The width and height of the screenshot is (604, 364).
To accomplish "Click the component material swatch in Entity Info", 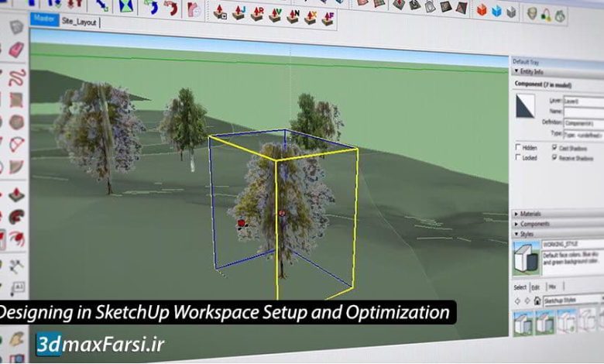I will point(527,106).
